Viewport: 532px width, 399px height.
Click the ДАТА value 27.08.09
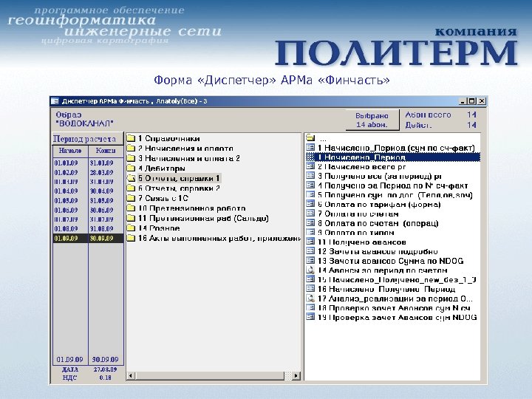coord(105,369)
